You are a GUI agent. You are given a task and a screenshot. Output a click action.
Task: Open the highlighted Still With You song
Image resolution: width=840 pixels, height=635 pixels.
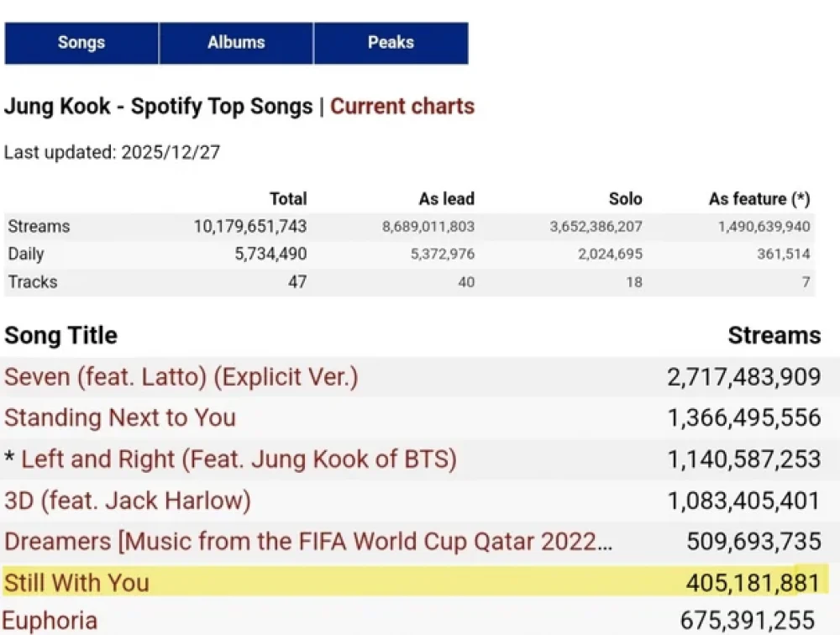tap(76, 582)
